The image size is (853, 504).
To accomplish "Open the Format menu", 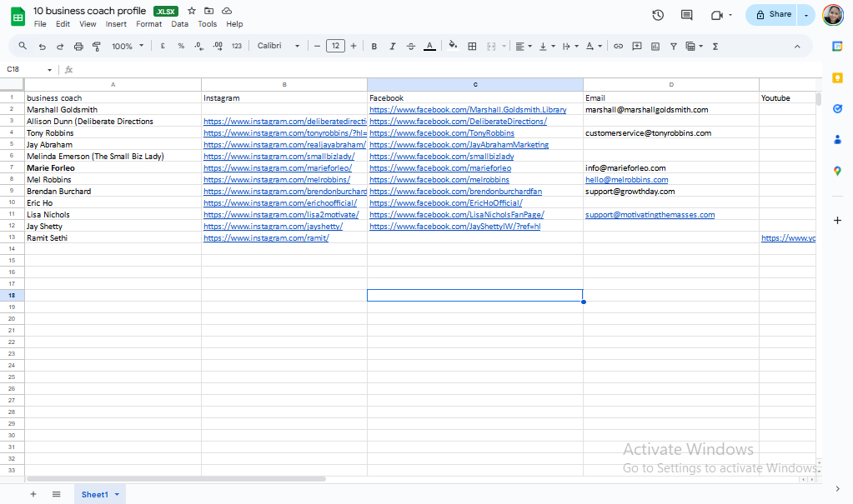I will coord(149,24).
